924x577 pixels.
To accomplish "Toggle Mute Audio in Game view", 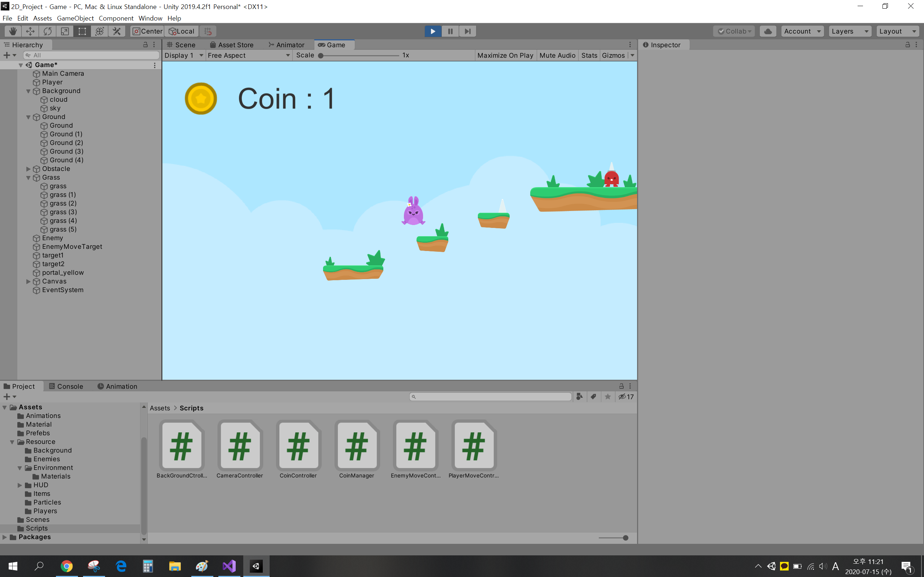I will [557, 55].
